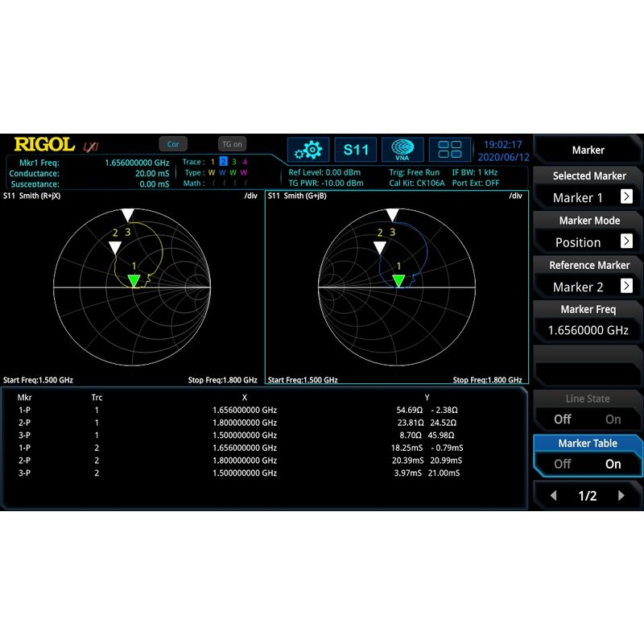Open the settings gears icon
This screenshot has height=644, width=644.
click(308, 150)
